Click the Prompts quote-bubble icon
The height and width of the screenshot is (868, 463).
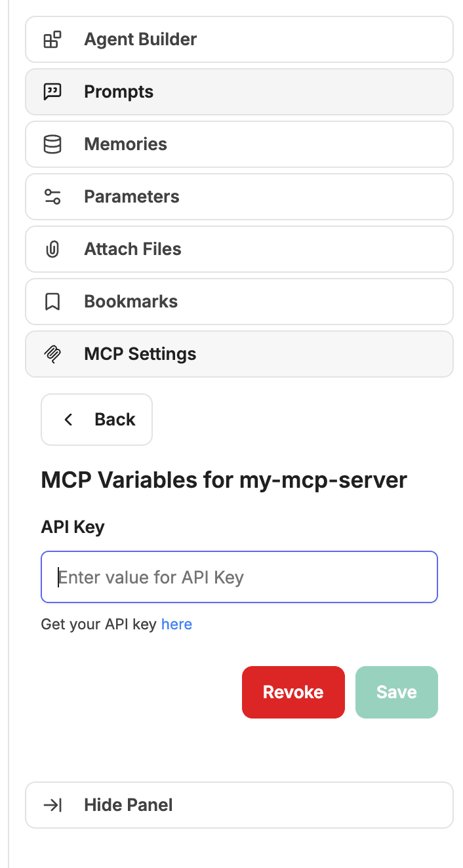point(52,92)
